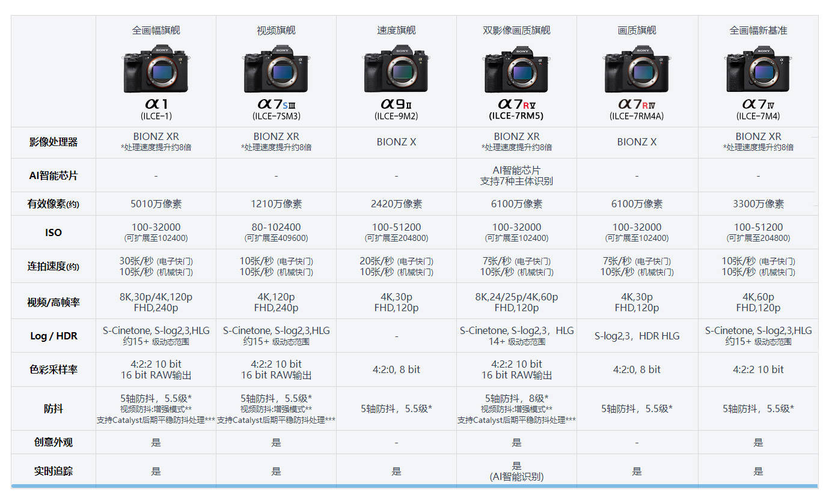Image resolution: width=832 pixels, height=504 pixels.
Task: Click the (AI智能识别) tracking cell
Action: tap(517, 477)
